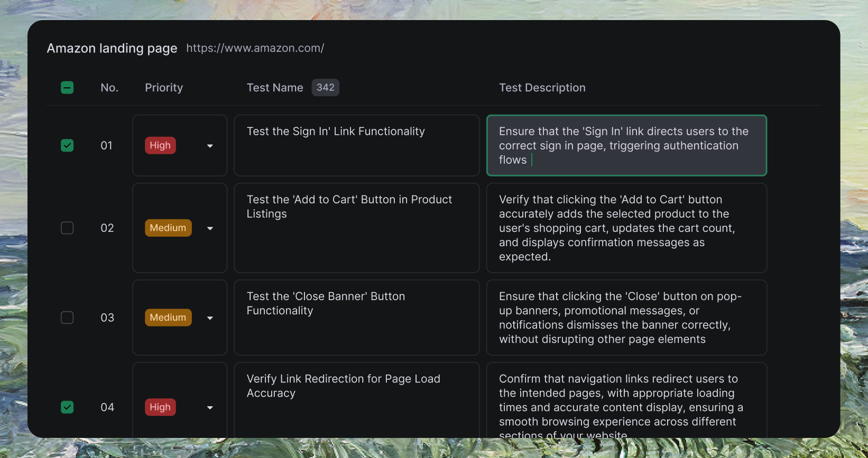
Task: Check the checkbox for test row 03
Action: (67, 317)
